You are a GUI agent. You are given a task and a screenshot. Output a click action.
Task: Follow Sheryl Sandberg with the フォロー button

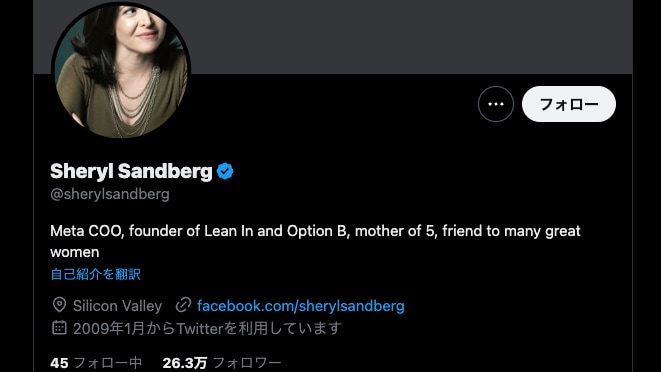pyautogui.click(x=569, y=104)
